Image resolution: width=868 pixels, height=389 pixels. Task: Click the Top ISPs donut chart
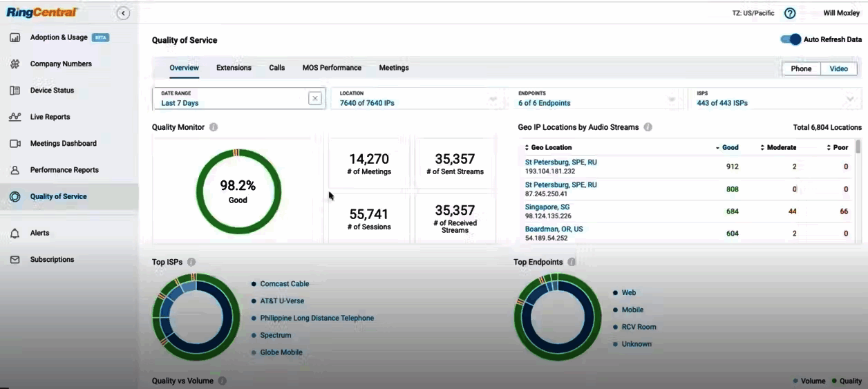pos(195,317)
